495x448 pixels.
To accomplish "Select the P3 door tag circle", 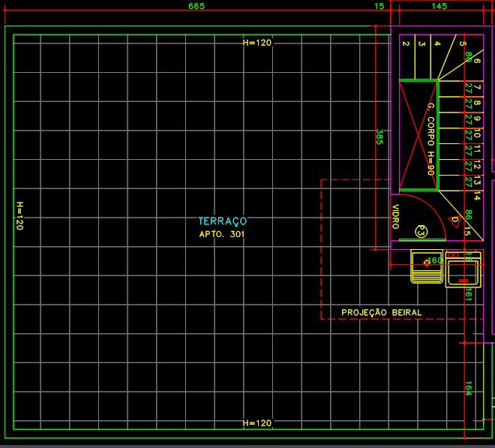I will tap(421, 232).
